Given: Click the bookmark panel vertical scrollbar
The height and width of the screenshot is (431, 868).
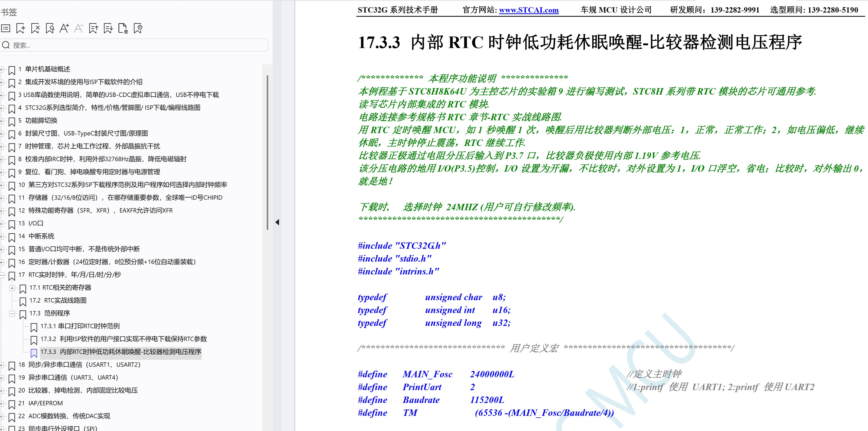Looking at the screenshot, I should (x=267, y=152).
